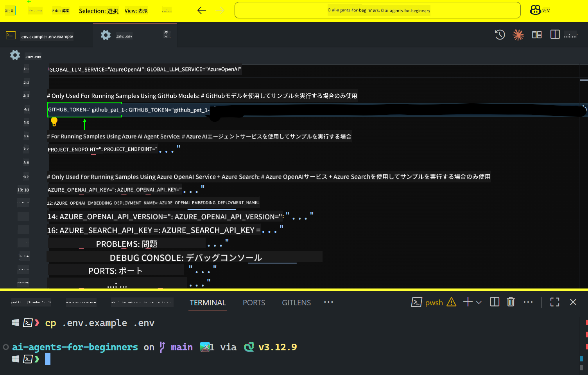Click the GITHUB_TOKEN line text
The height and width of the screenshot is (375, 588).
pyautogui.click(x=129, y=110)
